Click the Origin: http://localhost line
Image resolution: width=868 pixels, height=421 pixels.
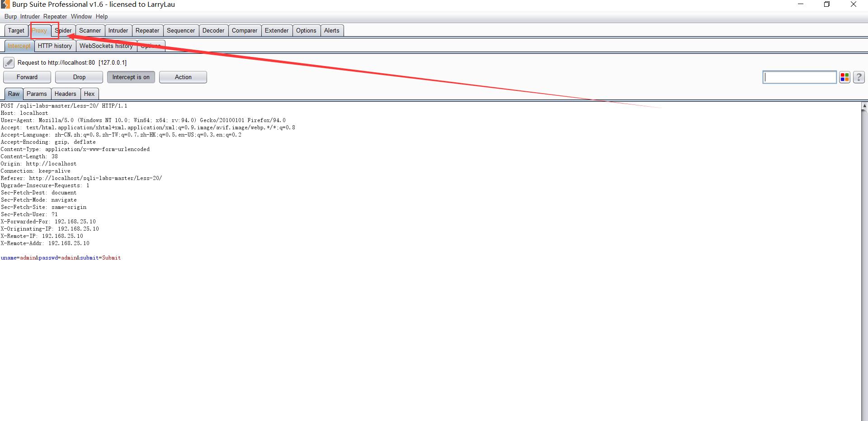click(x=39, y=164)
